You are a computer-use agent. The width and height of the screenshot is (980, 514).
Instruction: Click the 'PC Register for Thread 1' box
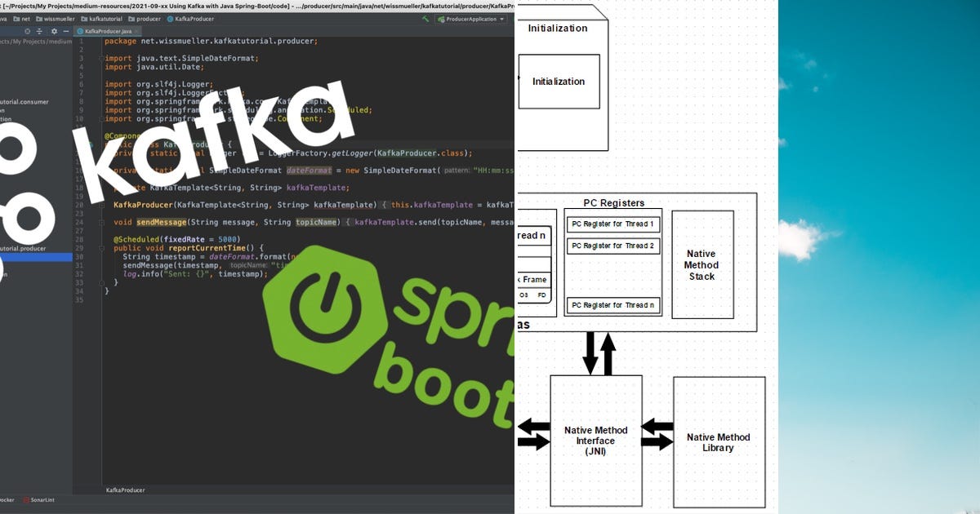(x=613, y=224)
